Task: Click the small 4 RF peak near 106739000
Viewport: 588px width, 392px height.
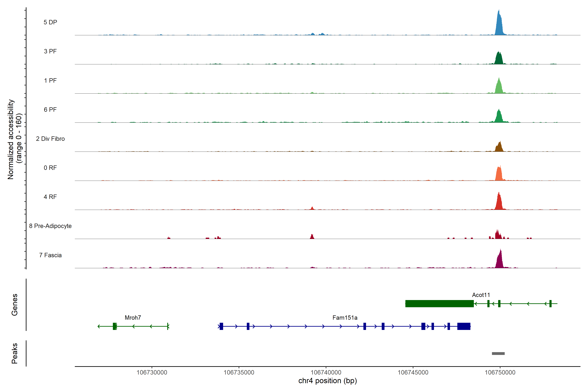Action: tap(312, 208)
